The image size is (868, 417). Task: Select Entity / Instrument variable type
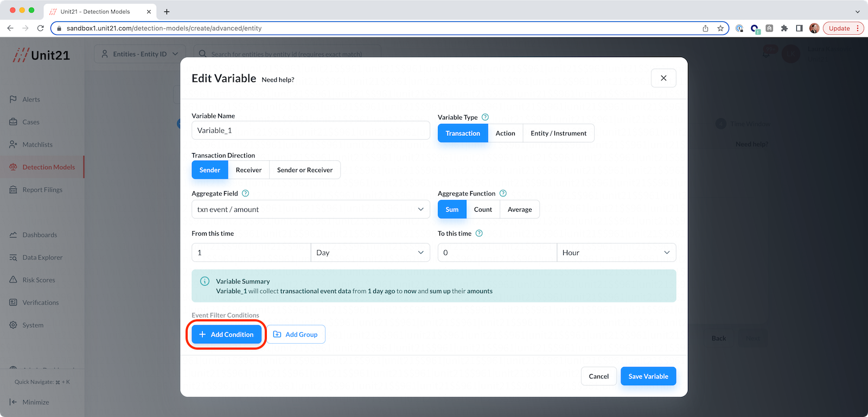coord(559,133)
